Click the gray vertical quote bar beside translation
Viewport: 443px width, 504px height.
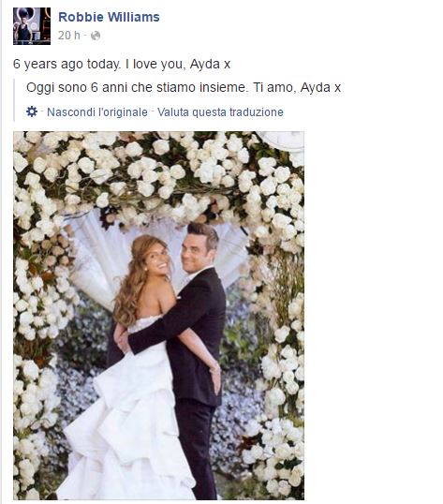[x=14, y=100]
